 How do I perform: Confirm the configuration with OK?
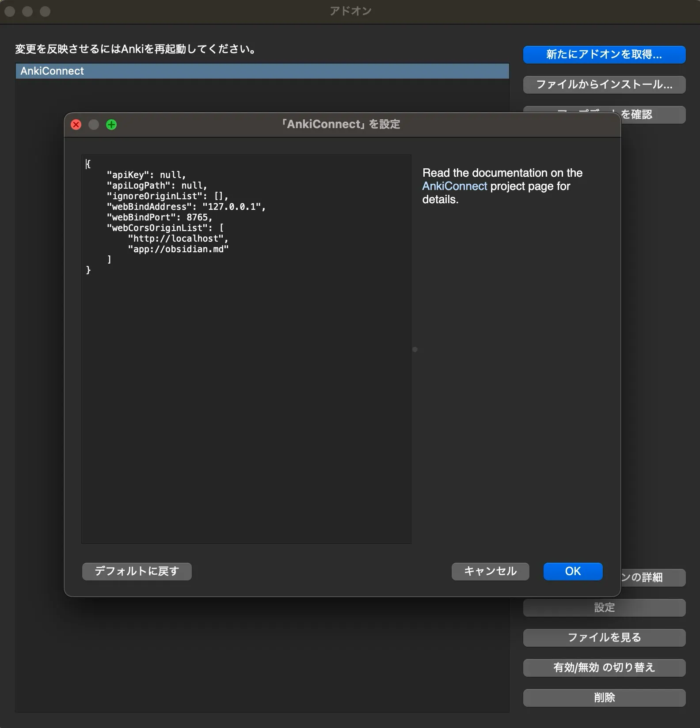573,571
